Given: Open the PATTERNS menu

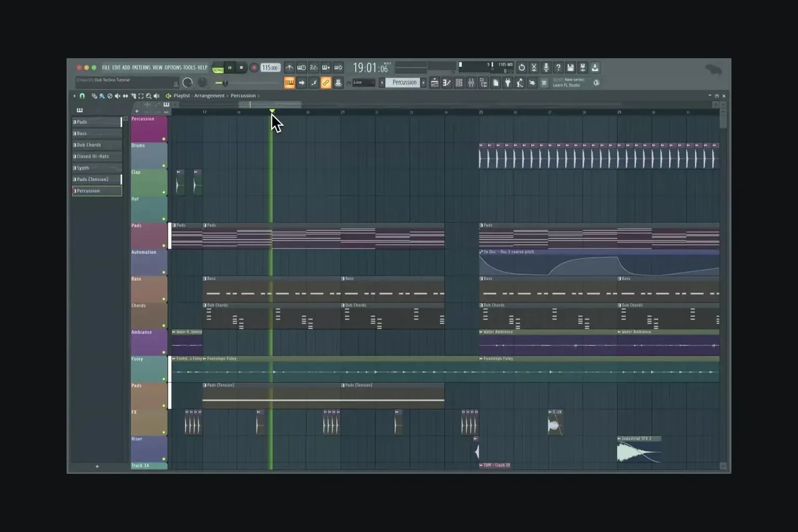Looking at the screenshot, I should (x=141, y=68).
